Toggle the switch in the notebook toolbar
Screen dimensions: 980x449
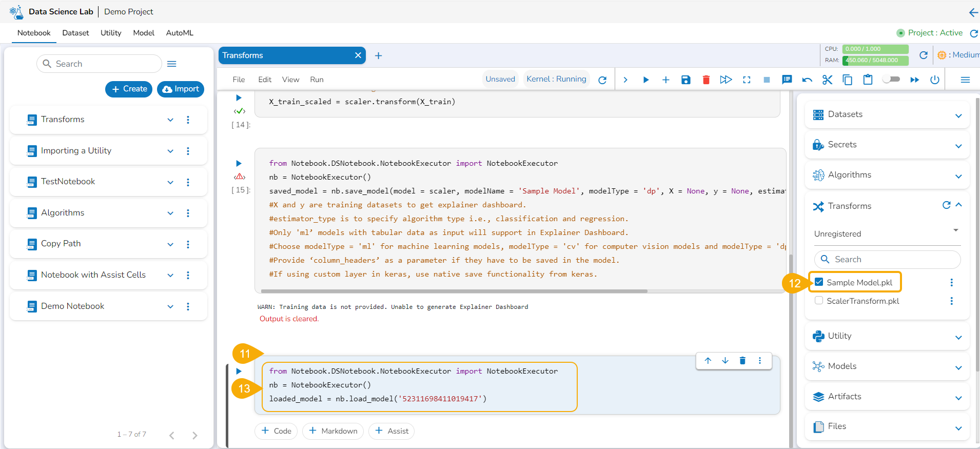(x=891, y=80)
